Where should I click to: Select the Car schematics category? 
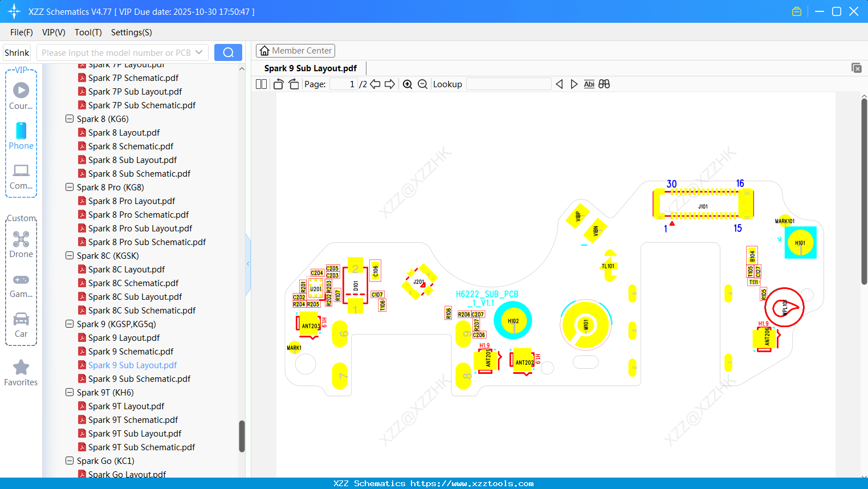[21, 325]
